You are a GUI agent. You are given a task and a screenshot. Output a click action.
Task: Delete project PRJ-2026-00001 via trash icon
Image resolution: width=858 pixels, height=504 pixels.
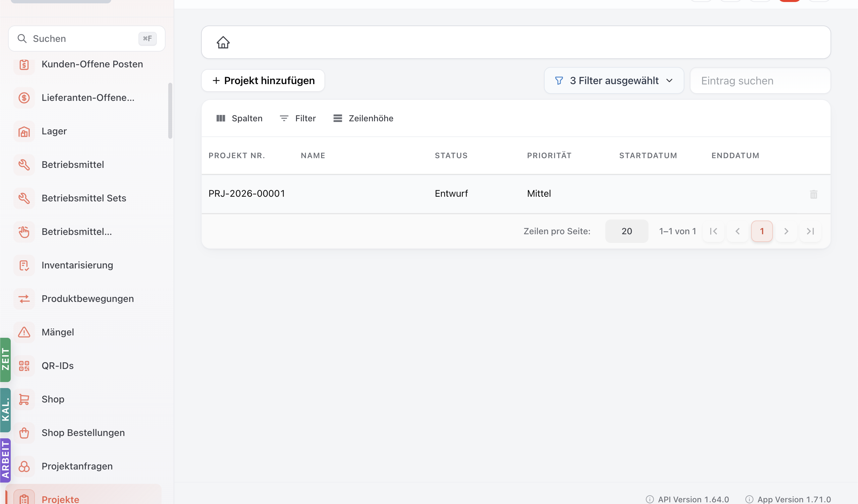coord(813,194)
